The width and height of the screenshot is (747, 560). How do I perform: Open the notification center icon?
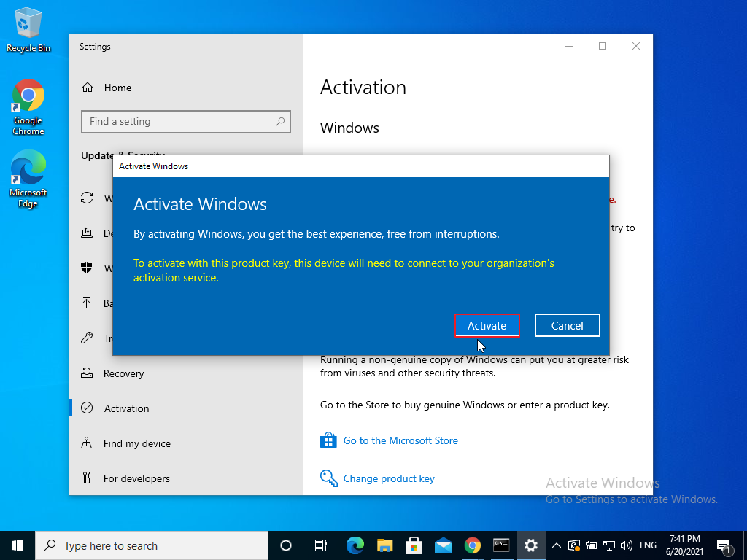click(724, 545)
